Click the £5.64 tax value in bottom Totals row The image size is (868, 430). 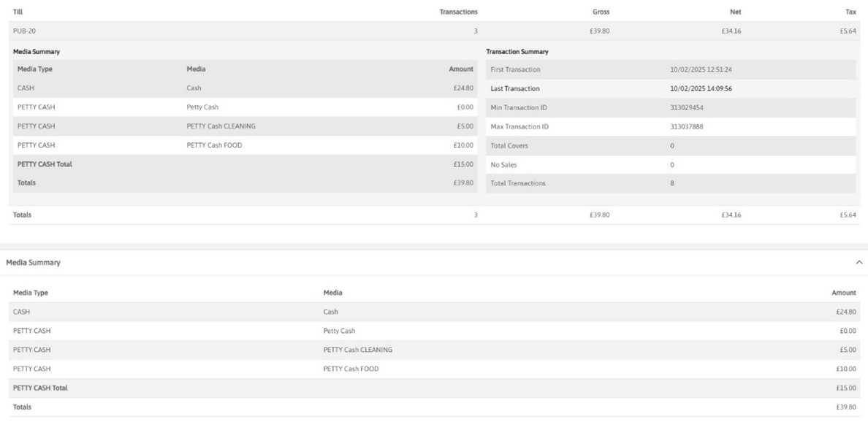point(848,215)
